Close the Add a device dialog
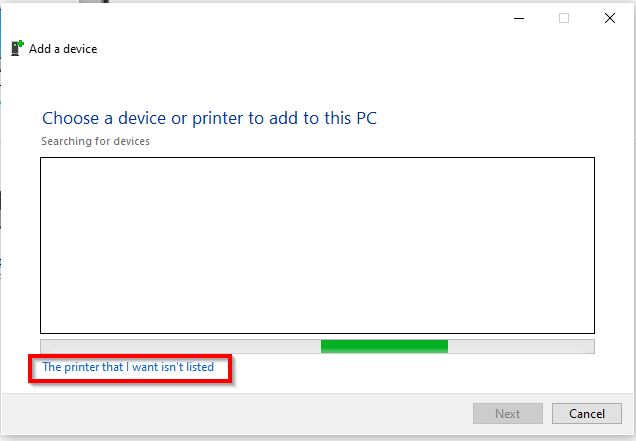 click(x=609, y=17)
